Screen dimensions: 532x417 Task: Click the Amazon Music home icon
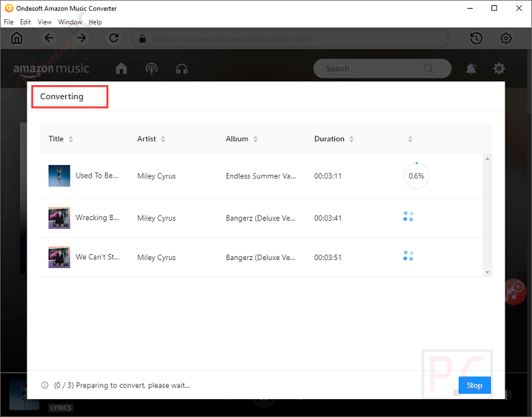[122, 69]
